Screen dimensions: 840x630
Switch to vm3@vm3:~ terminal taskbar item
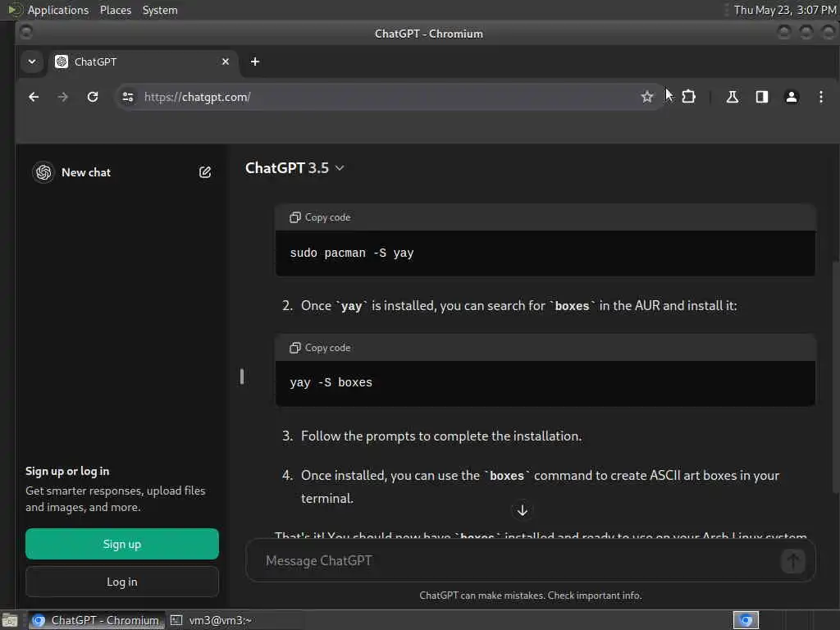(212, 620)
